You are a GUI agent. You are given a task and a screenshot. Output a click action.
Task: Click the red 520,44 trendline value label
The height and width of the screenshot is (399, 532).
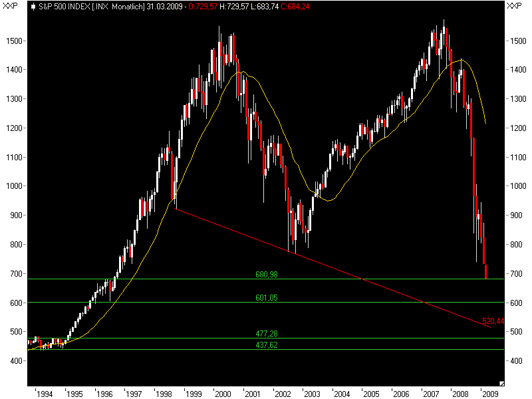point(493,321)
